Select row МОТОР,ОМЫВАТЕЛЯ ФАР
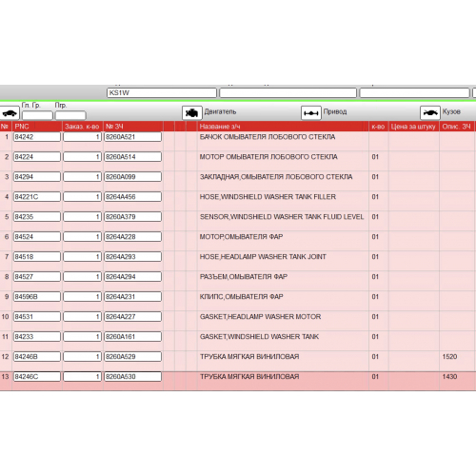The width and height of the screenshot is (476, 476). 238,241
